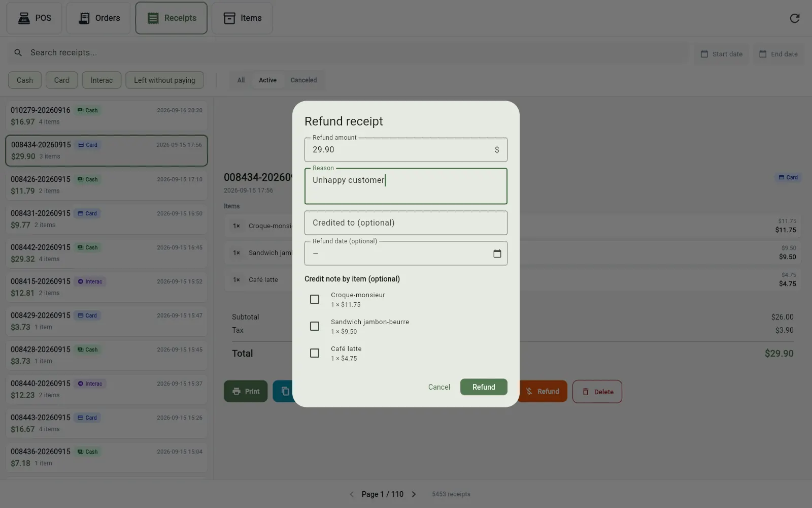Select the Active status filter

pos(267,80)
